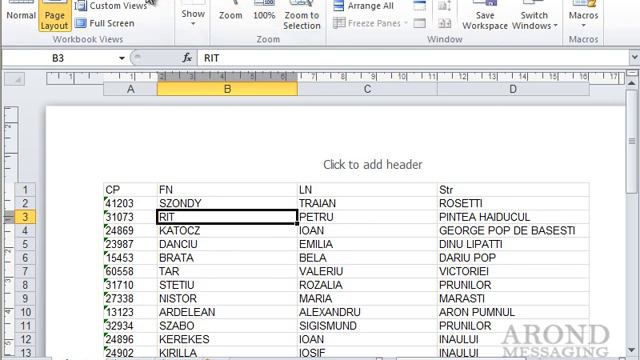Click cell with CP heading
This screenshot has width=640, height=360.
tap(130, 190)
